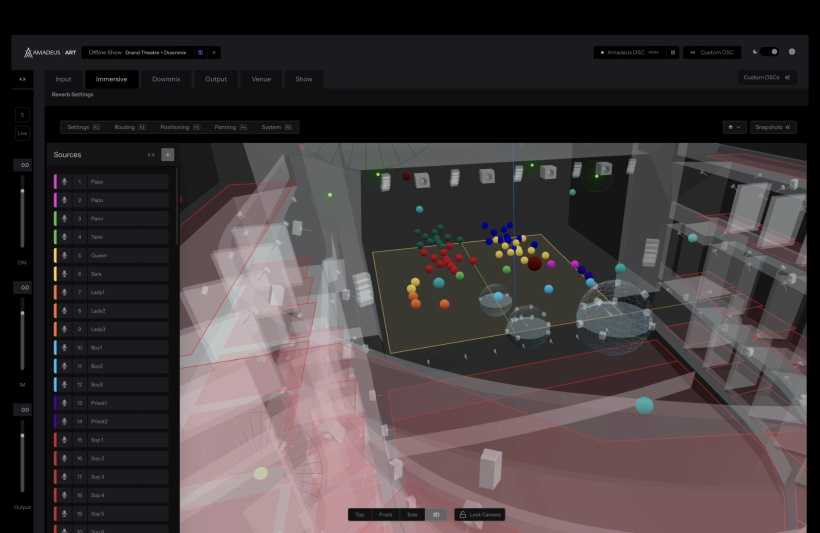The height and width of the screenshot is (533, 820).
Task: Pause the Amadeus OSC connection
Action: coord(673,52)
